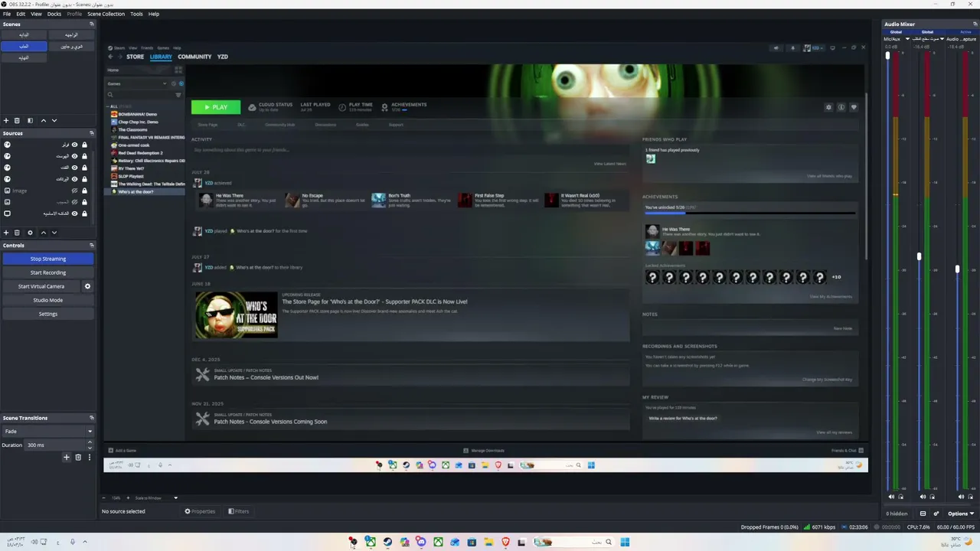Open the Windows Start menu
The image size is (980, 551).
tap(625, 543)
